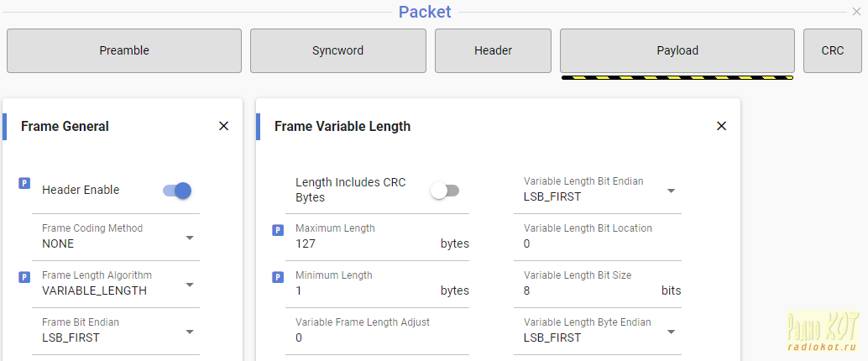Switch to the Preamble tab
Image resolution: width=868 pixels, height=361 pixels.
124,50
